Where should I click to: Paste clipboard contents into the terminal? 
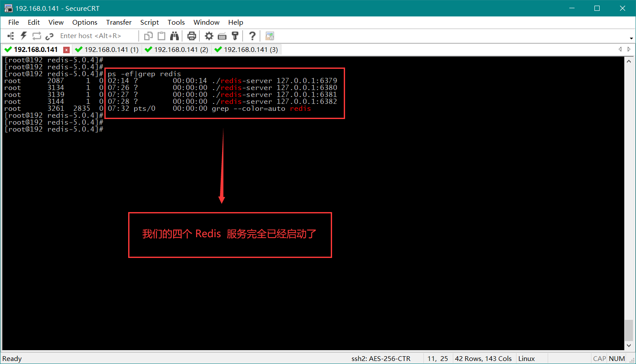161,36
